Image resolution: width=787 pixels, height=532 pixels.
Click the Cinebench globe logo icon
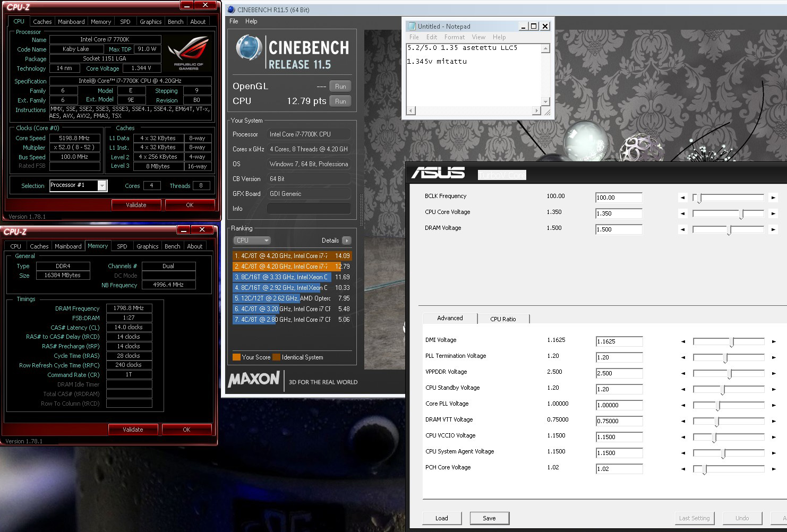pos(249,48)
